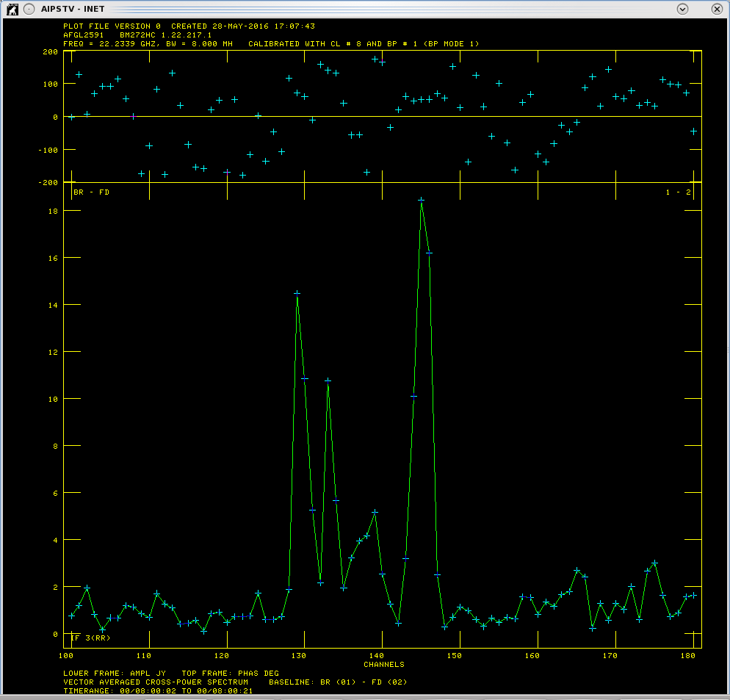Click the amplitude axis label '18'

53,211
